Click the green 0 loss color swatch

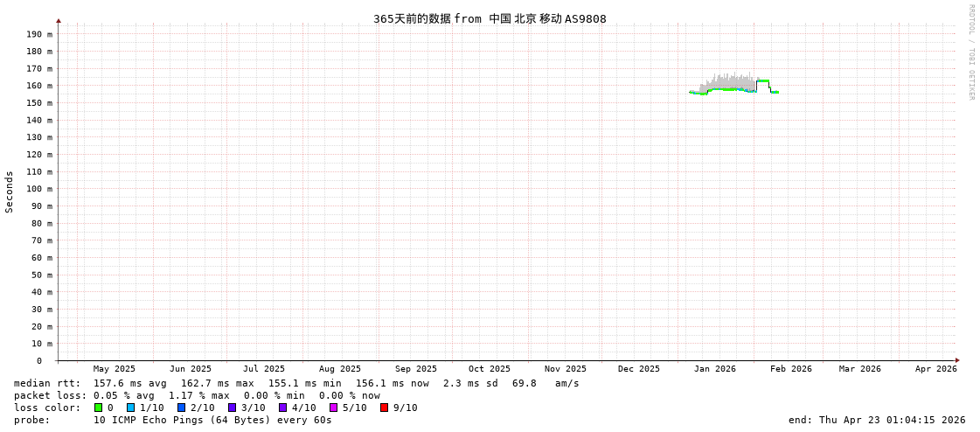(x=99, y=408)
